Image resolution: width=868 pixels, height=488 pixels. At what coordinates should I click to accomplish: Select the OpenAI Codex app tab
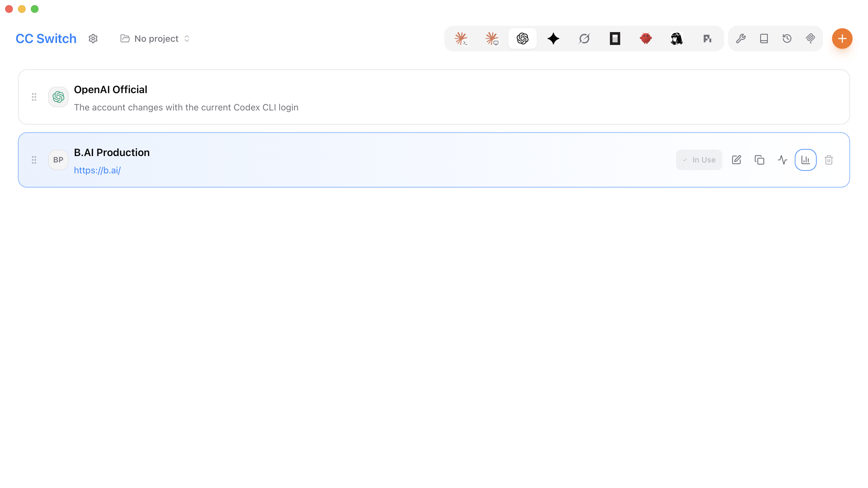click(523, 39)
